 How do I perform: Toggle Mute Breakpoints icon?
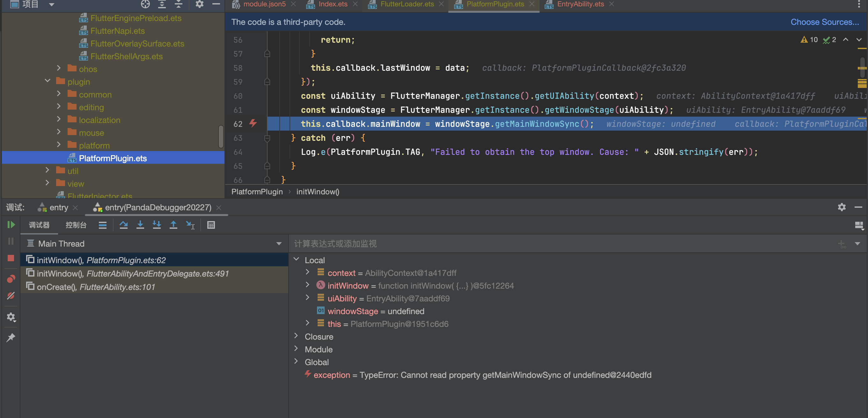click(x=11, y=296)
